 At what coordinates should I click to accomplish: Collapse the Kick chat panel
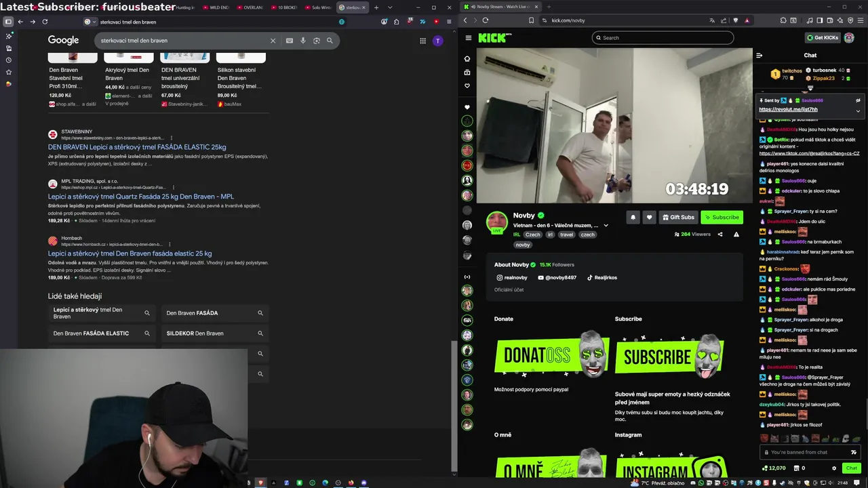[x=759, y=56]
